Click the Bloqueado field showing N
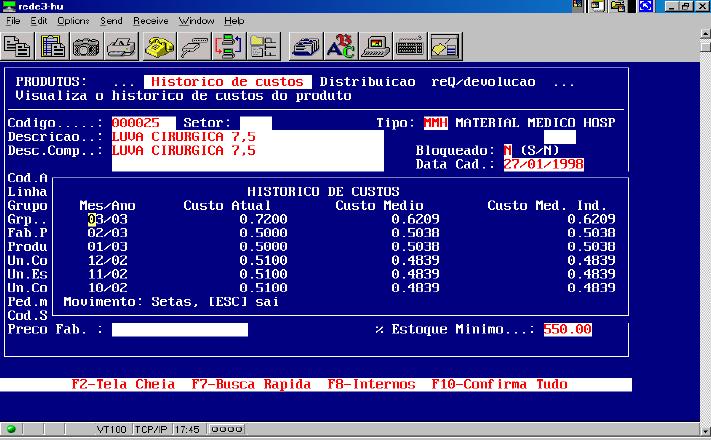Screen dimensions: 711x440 pyautogui.click(x=507, y=151)
